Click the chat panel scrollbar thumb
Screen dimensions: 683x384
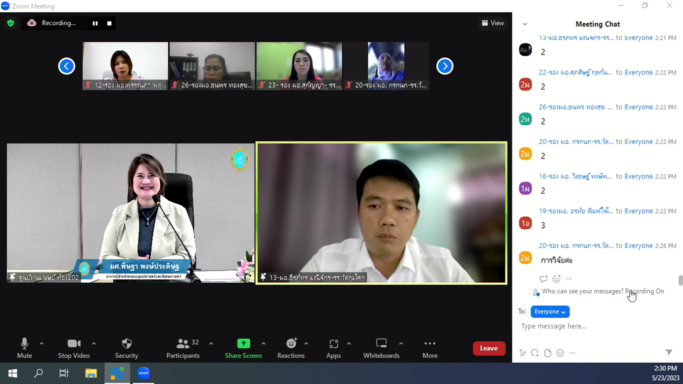point(680,281)
